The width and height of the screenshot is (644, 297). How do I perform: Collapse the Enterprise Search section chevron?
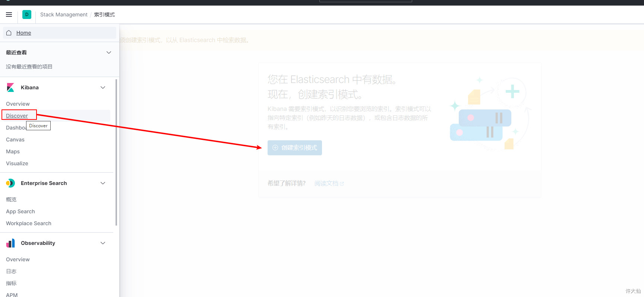pyautogui.click(x=103, y=183)
